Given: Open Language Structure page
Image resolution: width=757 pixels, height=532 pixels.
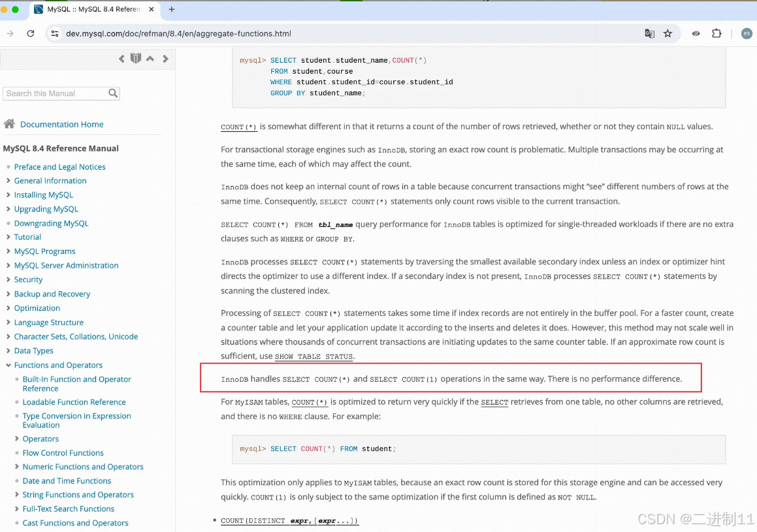Looking at the screenshot, I should point(49,322).
